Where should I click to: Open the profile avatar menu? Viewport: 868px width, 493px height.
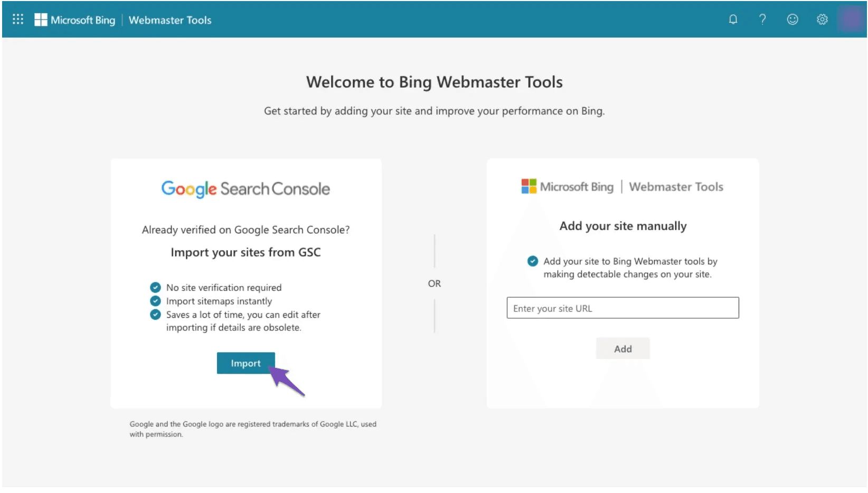851,19
